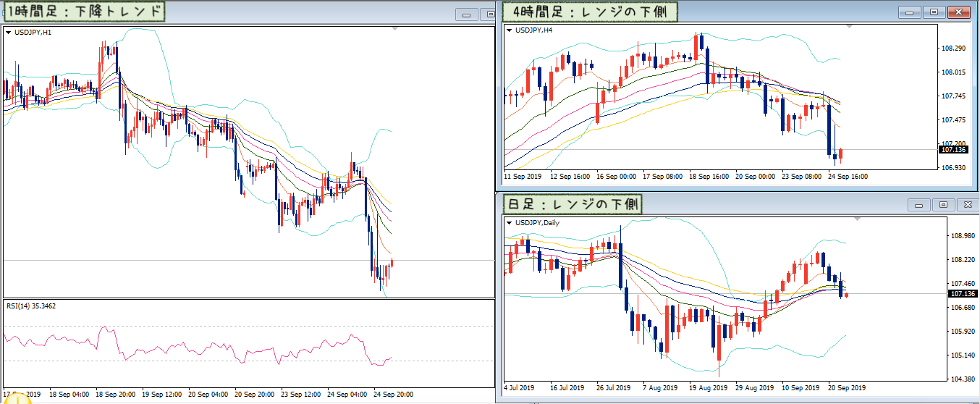Click the 107.136 price tag in Daily chart
Screen dimensions: 980x404
pos(963,294)
